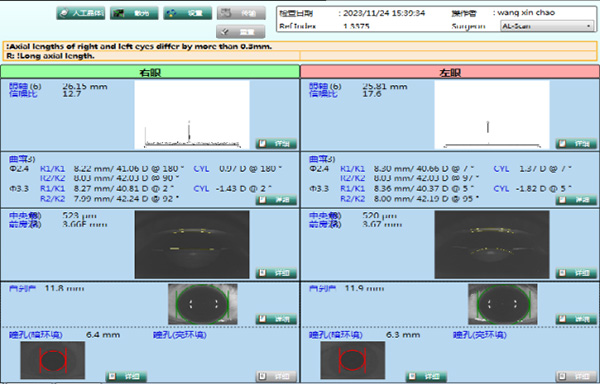Open right eye axial length 详细 details

(276, 144)
